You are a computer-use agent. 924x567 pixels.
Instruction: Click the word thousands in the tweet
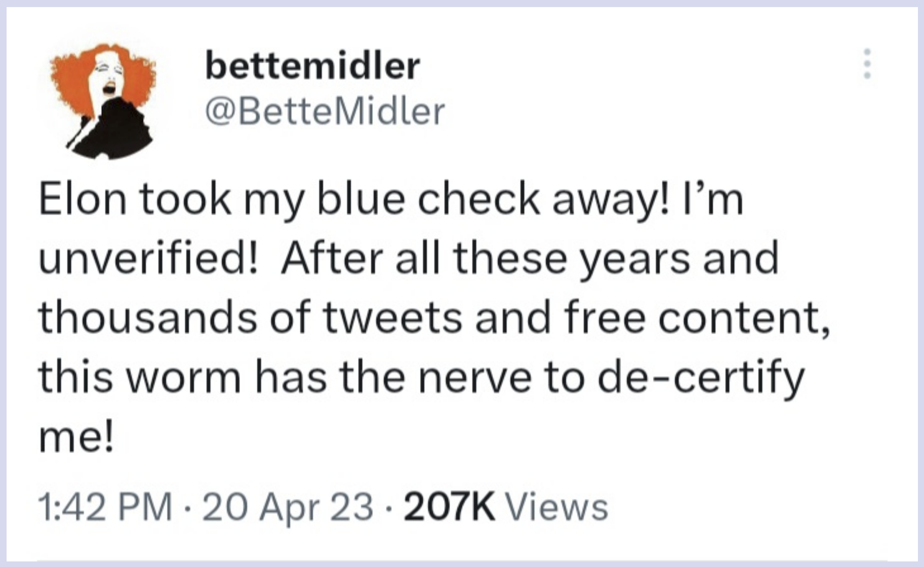(x=148, y=318)
